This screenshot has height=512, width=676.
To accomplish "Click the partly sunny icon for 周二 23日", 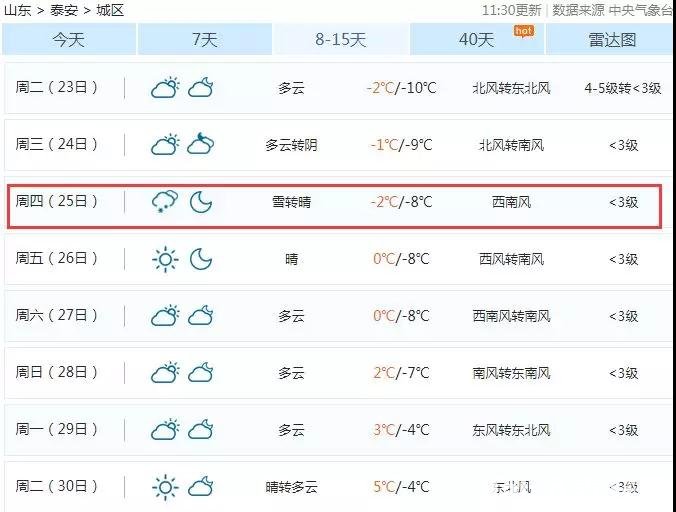I will [x=165, y=87].
